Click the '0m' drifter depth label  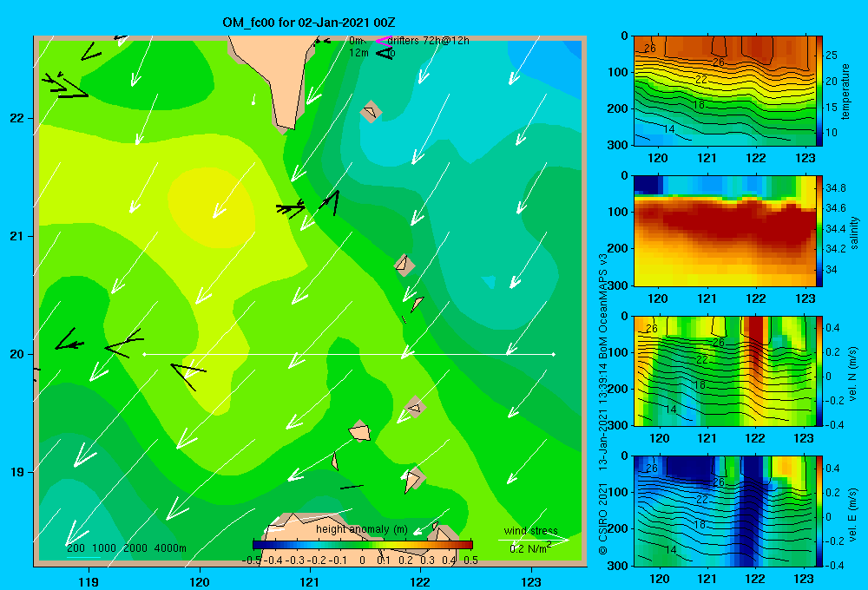[357, 41]
